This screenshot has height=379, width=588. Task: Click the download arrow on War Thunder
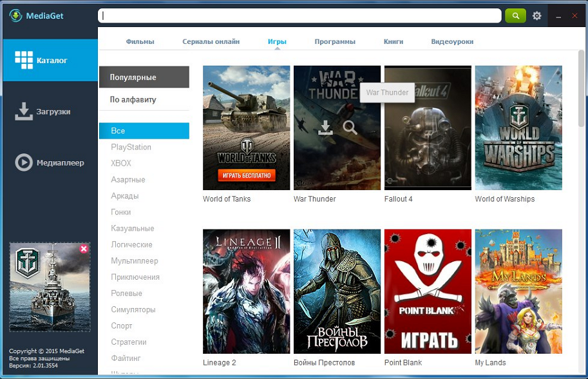325,128
